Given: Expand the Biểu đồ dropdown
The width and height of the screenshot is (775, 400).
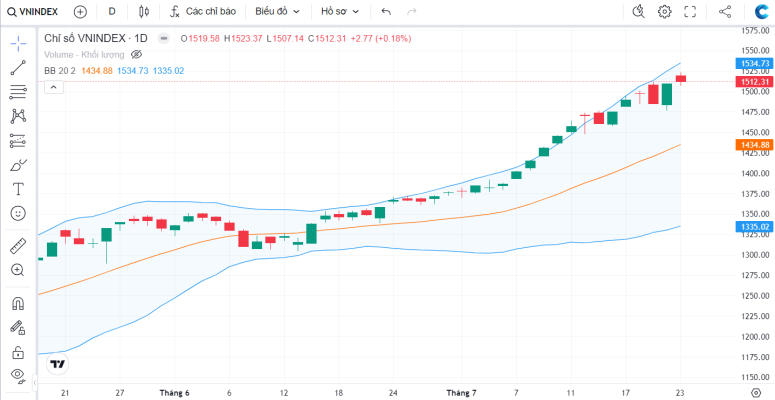Looking at the screenshot, I should (277, 11).
